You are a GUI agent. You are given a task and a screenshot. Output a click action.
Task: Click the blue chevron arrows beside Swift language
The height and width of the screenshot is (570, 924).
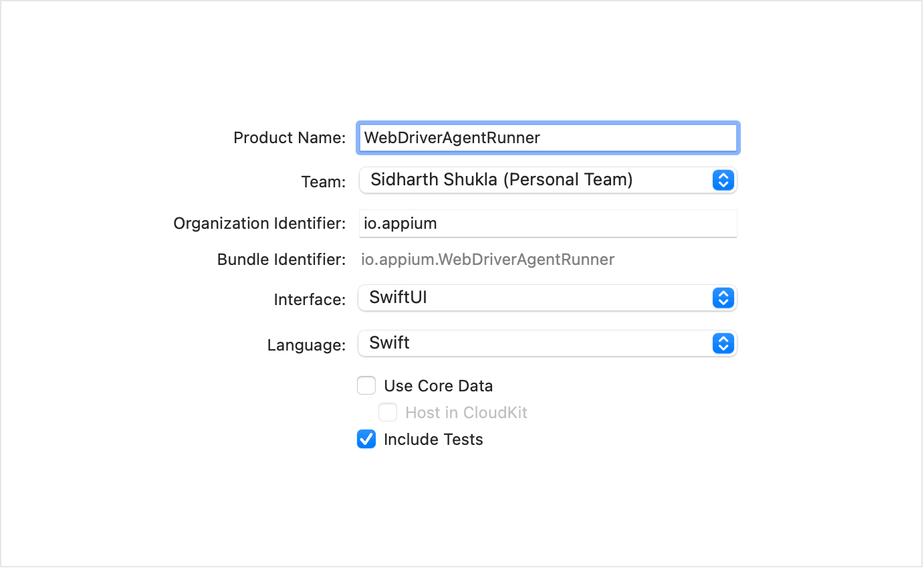coord(723,344)
